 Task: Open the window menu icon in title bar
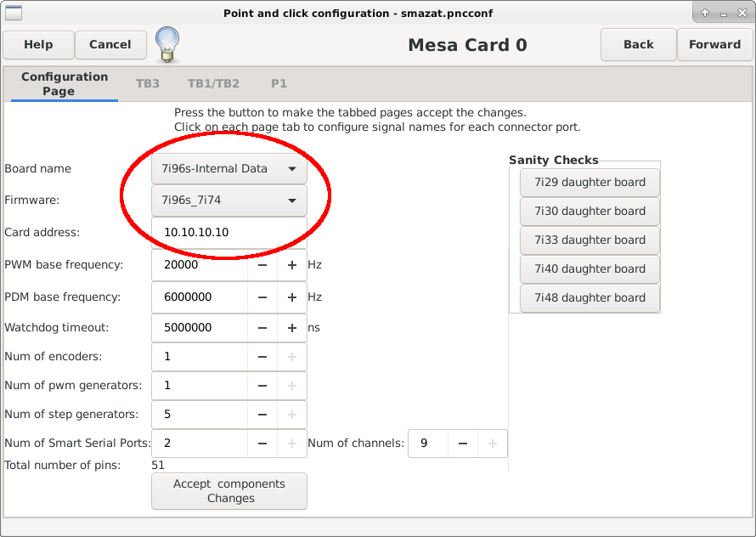(x=14, y=13)
